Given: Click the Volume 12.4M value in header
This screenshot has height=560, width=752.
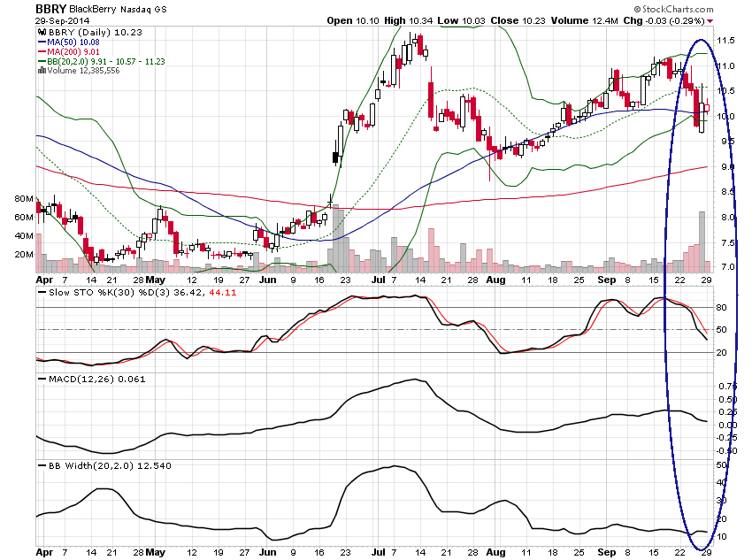Looking at the screenshot, I should [x=584, y=20].
